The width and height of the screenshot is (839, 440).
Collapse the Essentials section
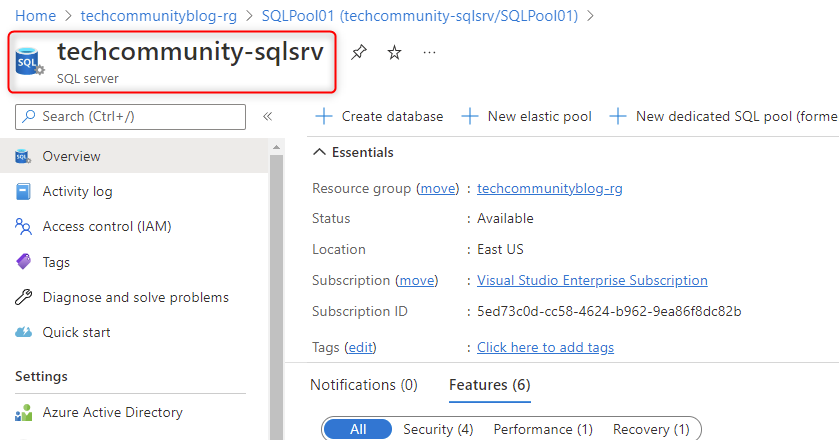(x=353, y=153)
